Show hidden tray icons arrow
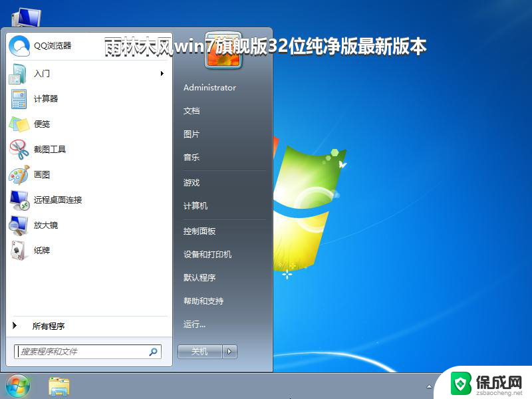This screenshot has width=532, height=399. pyautogui.click(x=429, y=386)
